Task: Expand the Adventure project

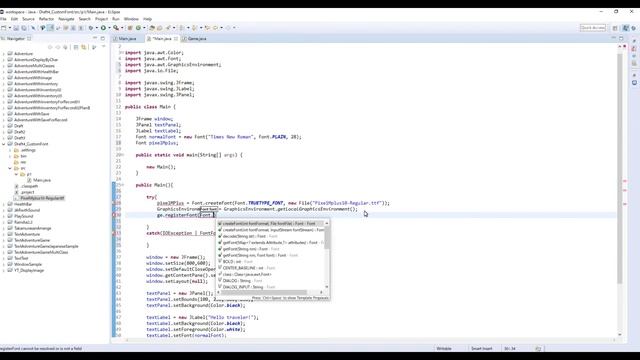Action: [x=4, y=53]
